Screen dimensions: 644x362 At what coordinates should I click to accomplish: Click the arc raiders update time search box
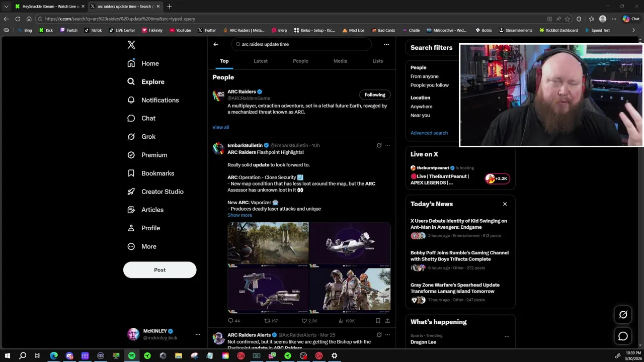click(x=302, y=44)
